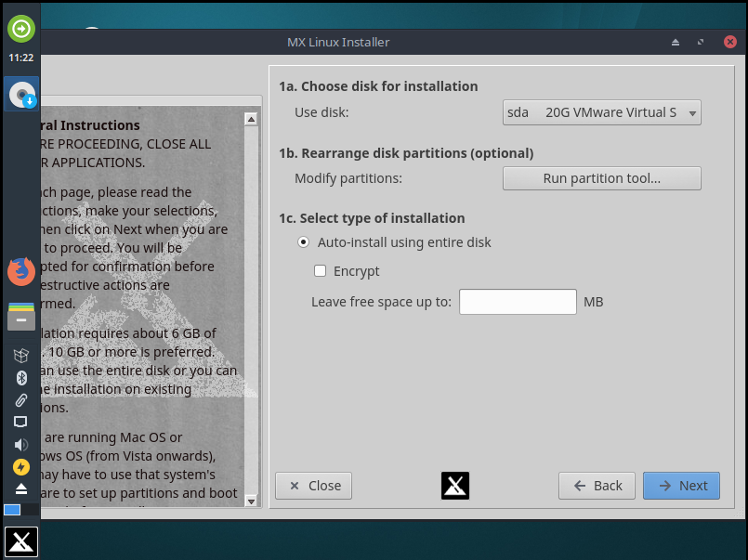Open the file manager in the panel
The height and width of the screenshot is (560, 748).
point(20,316)
